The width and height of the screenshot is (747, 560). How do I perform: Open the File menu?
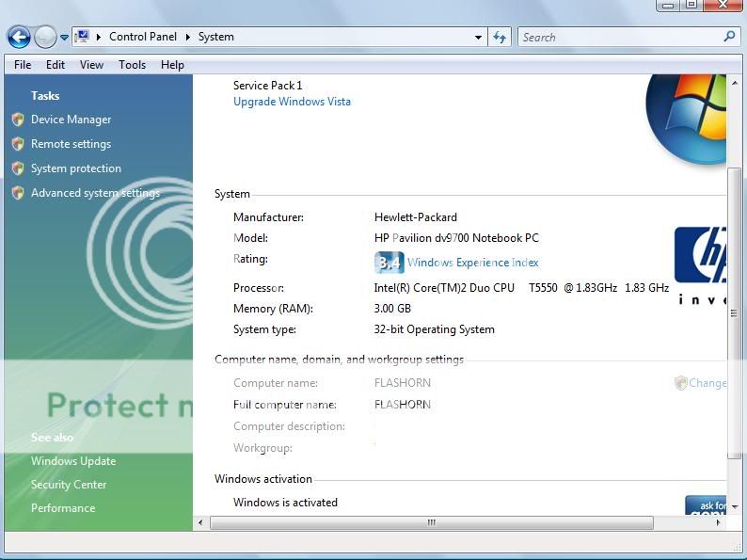(x=23, y=65)
